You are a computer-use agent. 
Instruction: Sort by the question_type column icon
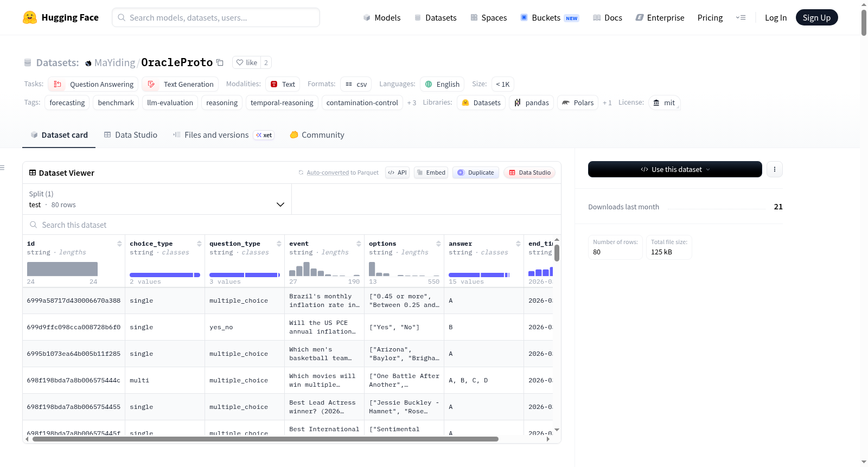pyautogui.click(x=279, y=244)
